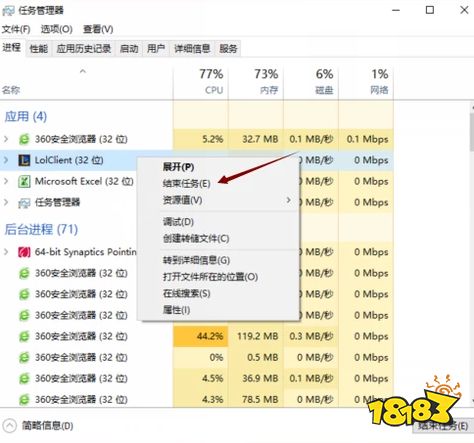Maximize the Task Manager window

click(x=430, y=10)
